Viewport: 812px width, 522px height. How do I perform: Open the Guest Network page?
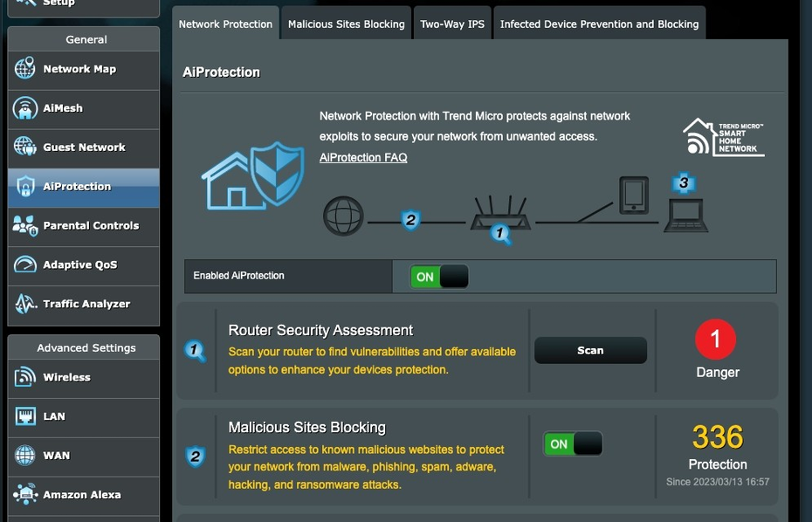click(x=83, y=148)
